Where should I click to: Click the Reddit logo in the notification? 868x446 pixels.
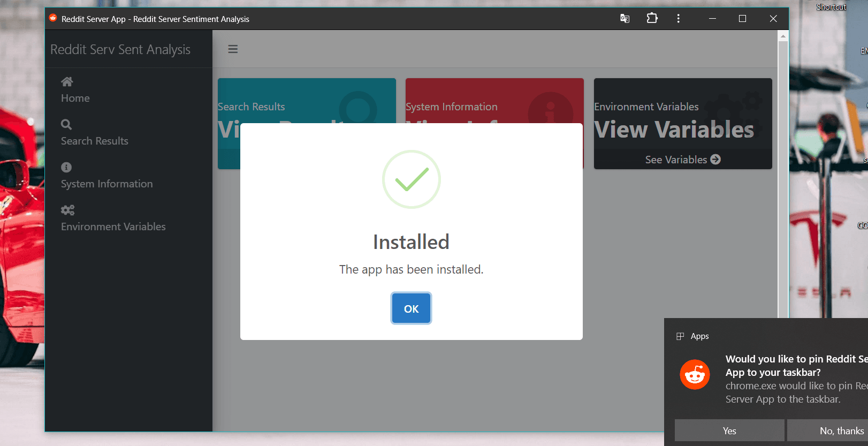pyautogui.click(x=695, y=374)
